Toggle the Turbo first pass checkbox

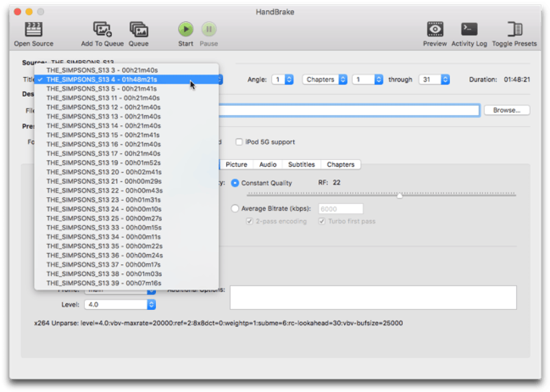point(322,221)
